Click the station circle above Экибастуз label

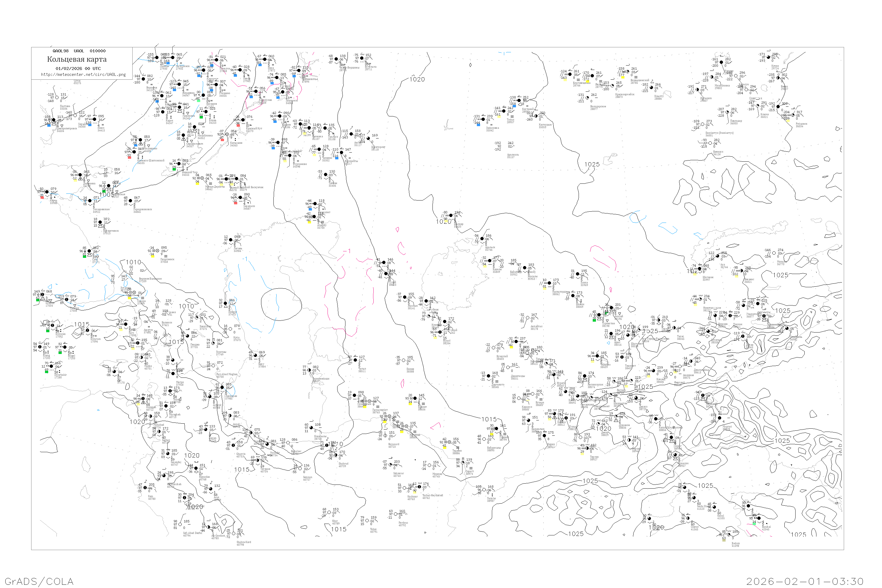pyautogui.click(x=702, y=124)
